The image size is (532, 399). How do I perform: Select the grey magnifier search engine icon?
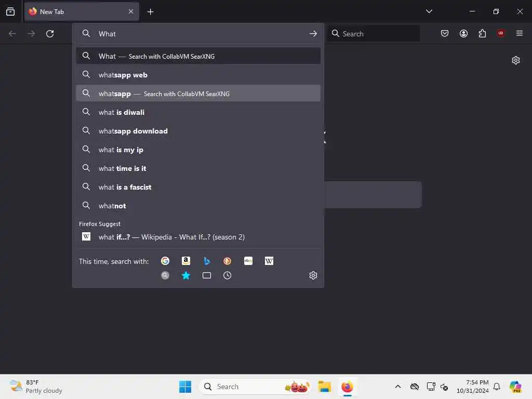point(165,275)
